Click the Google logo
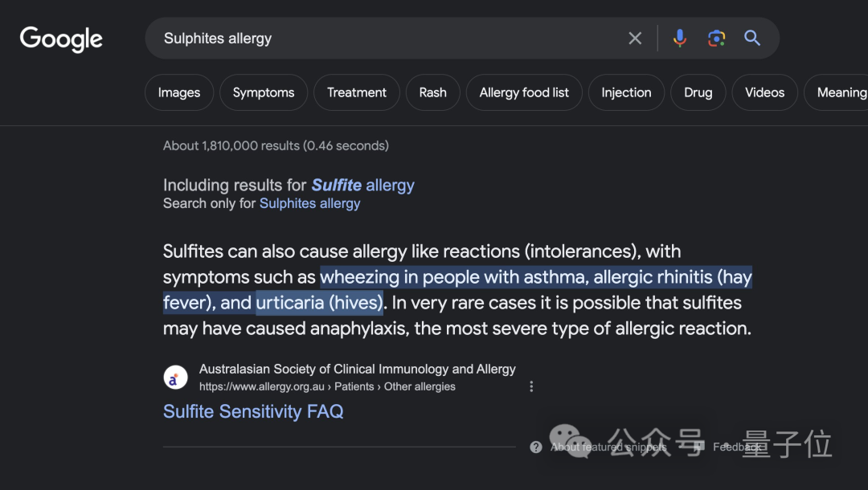Image resolution: width=868 pixels, height=490 pixels. pos(61,39)
